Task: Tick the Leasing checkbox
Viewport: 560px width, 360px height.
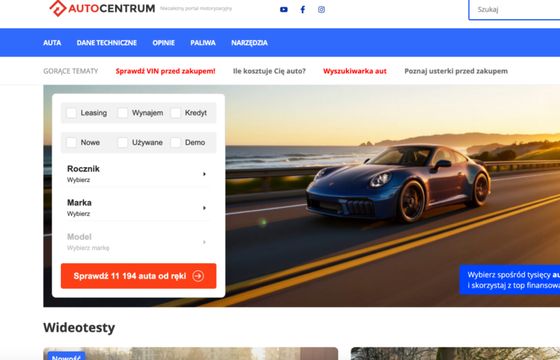Action: pos(71,113)
